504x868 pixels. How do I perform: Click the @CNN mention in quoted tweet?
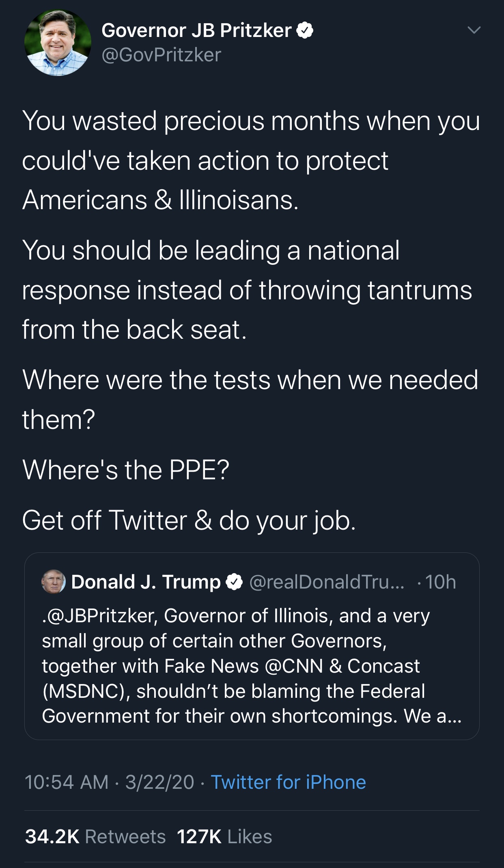[293, 666]
